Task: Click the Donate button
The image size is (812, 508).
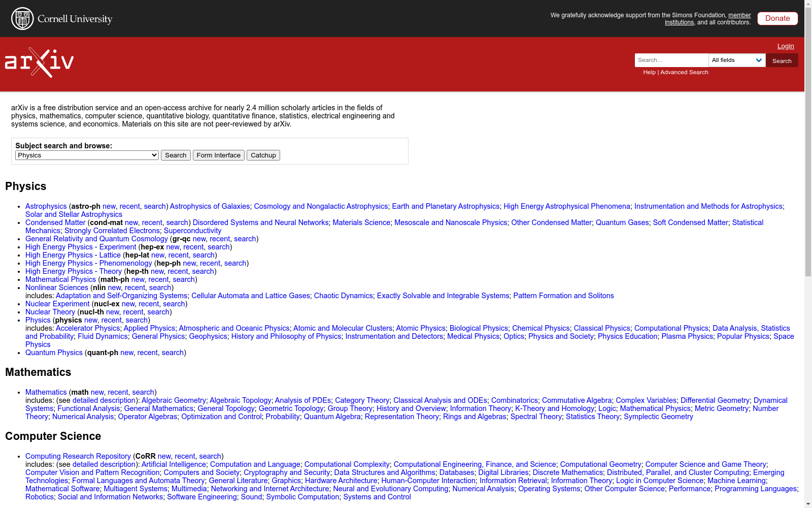Action: (777, 18)
